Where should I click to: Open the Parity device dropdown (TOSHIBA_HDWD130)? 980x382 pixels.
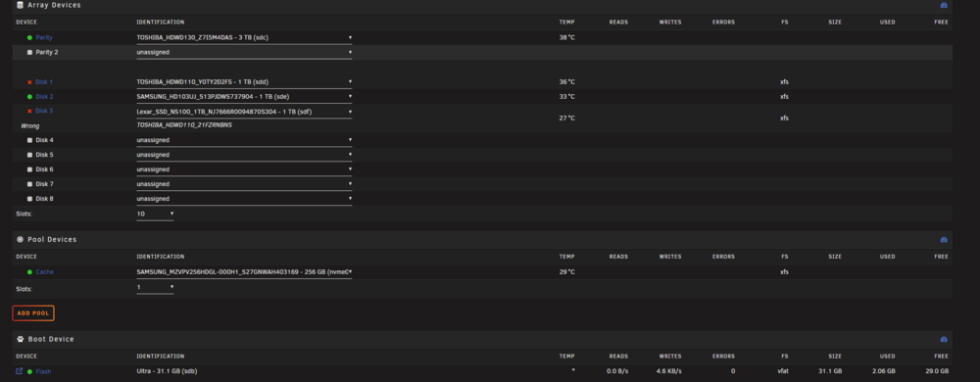244,37
